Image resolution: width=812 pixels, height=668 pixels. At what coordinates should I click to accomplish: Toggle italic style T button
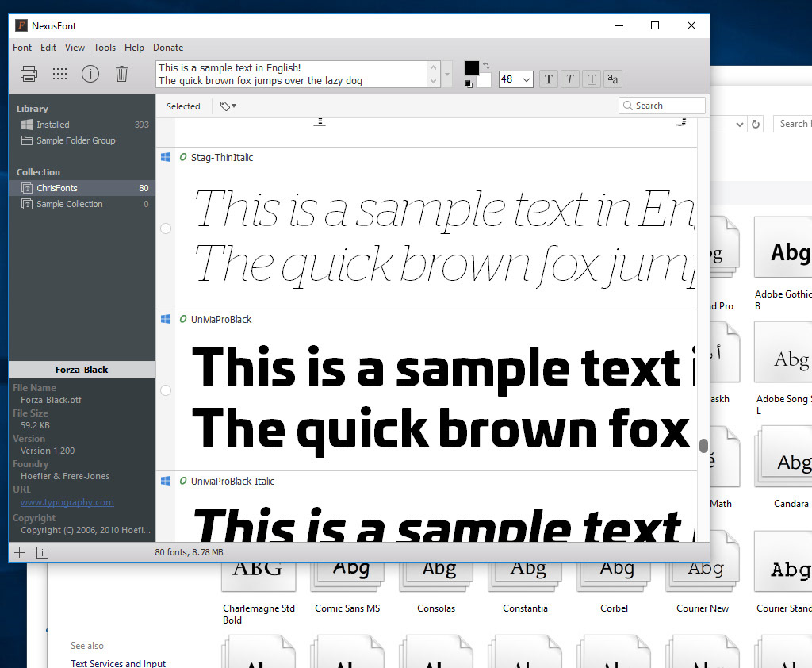pyautogui.click(x=570, y=79)
